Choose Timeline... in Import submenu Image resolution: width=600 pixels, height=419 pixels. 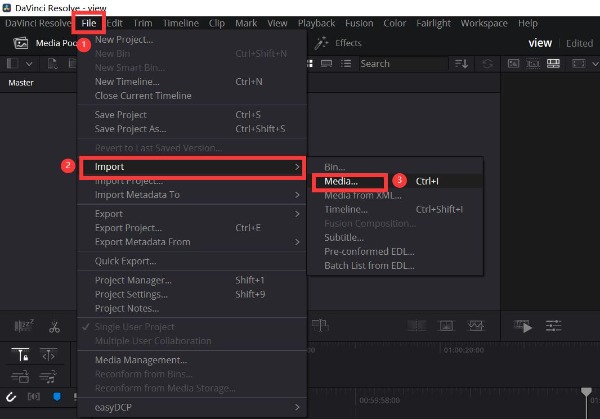pos(395,209)
